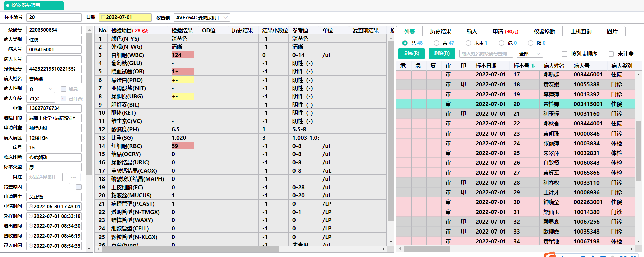Click the 条码号 field showing 2206300634
The height and width of the screenshot is (257, 644).
point(54,30)
